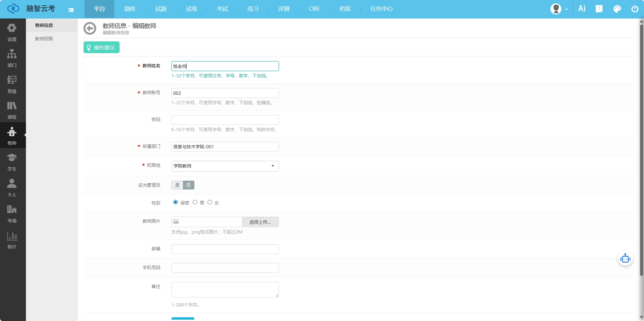Screen dimensions: 644x321
Task: Expand the 权限组 dropdown
Action: (x=225, y=166)
